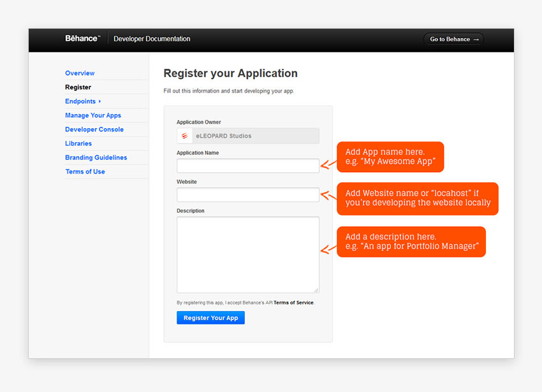Open the Branding Guidelines page
Viewport: 542px width, 392px height.
[96, 157]
